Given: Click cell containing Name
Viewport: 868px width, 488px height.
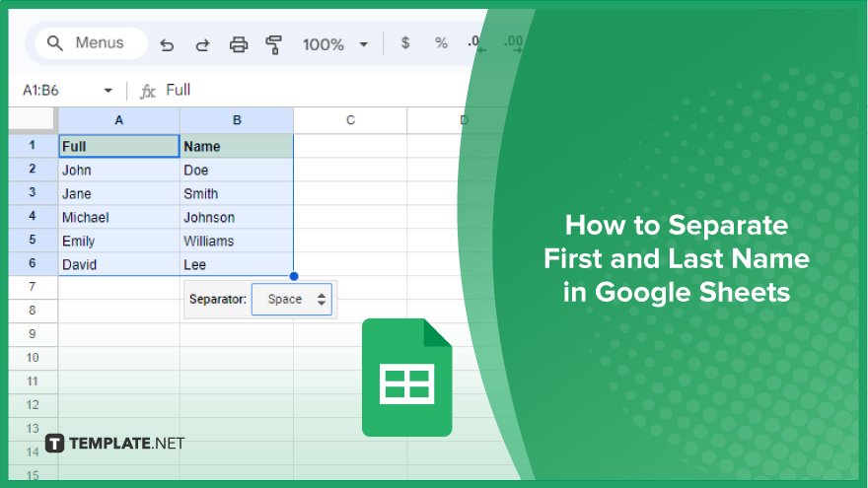Looking at the screenshot, I should tap(237, 146).
